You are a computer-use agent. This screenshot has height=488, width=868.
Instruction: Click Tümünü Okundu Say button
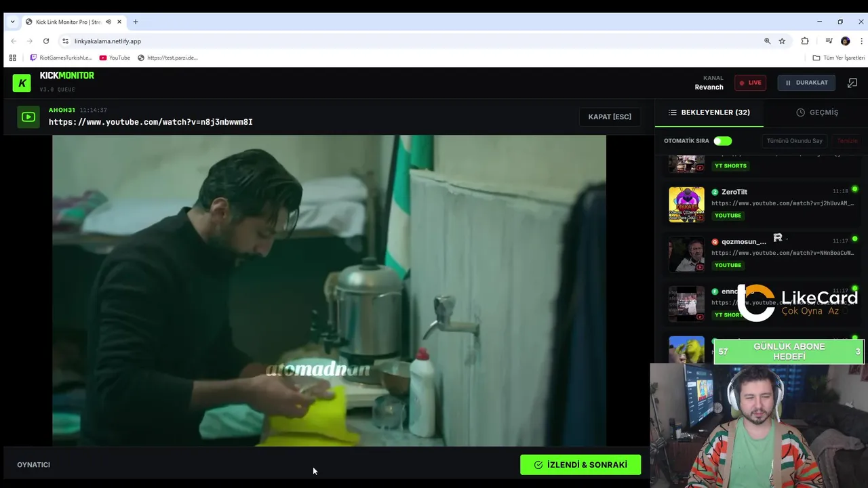[x=794, y=141]
